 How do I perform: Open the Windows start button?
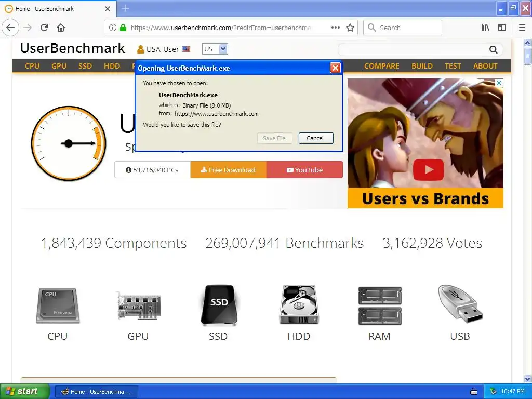pos(25,391)
